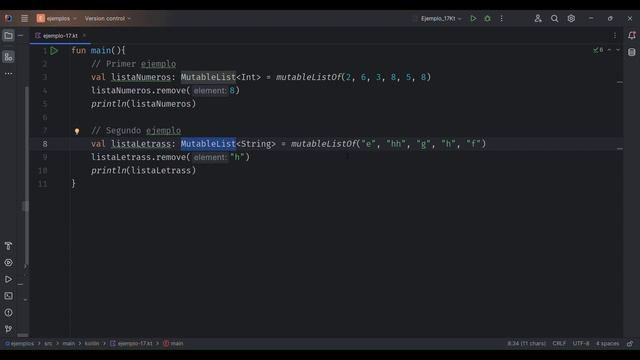Open the More Actions menu beside the debug icon
The width and height of the screenshot is (640, 360).
tap(502, 18)
